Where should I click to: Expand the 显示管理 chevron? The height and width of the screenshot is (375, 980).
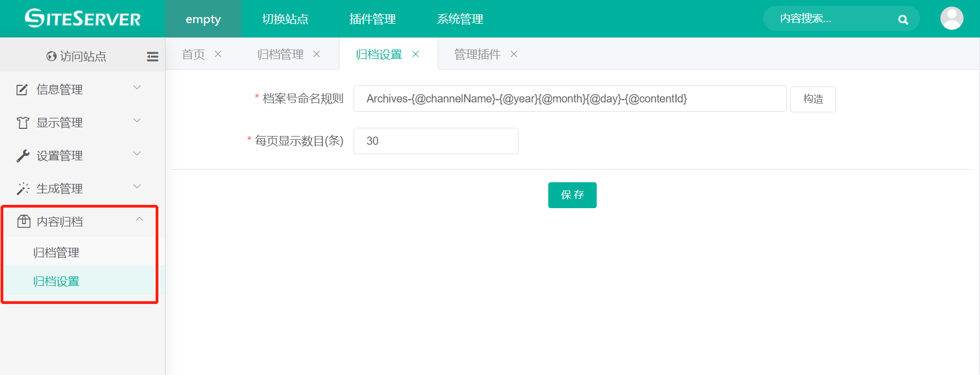[137, 121]
